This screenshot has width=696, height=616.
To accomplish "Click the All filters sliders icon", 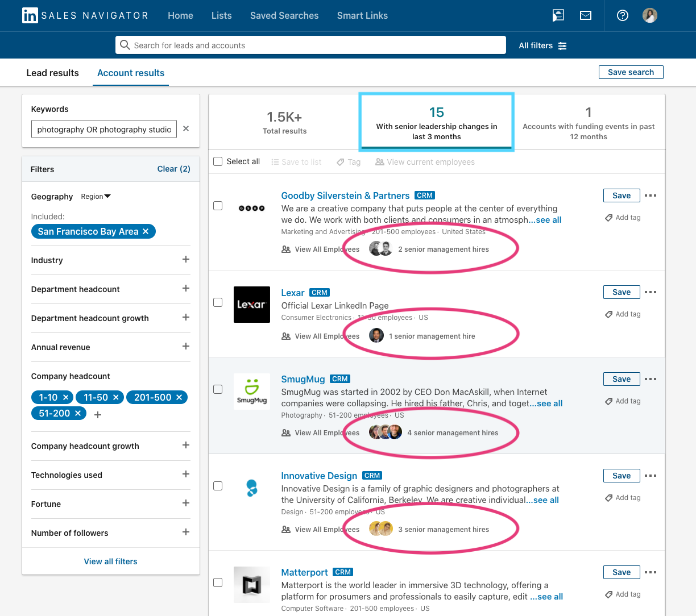I will point(562,45).
